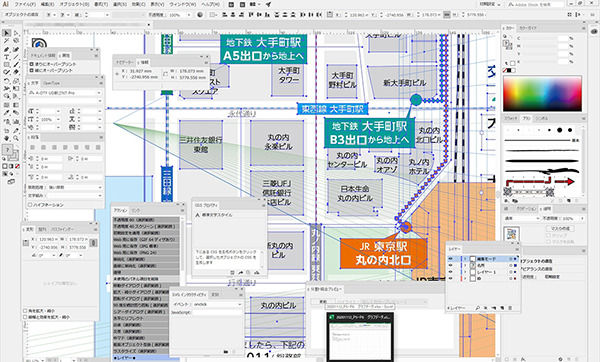
Task: Open the ウィンドウ menu
Action: [x=183, y=4]
